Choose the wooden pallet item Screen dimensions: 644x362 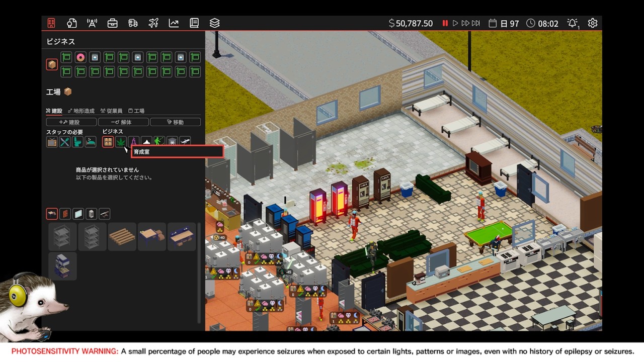[122, 237]
